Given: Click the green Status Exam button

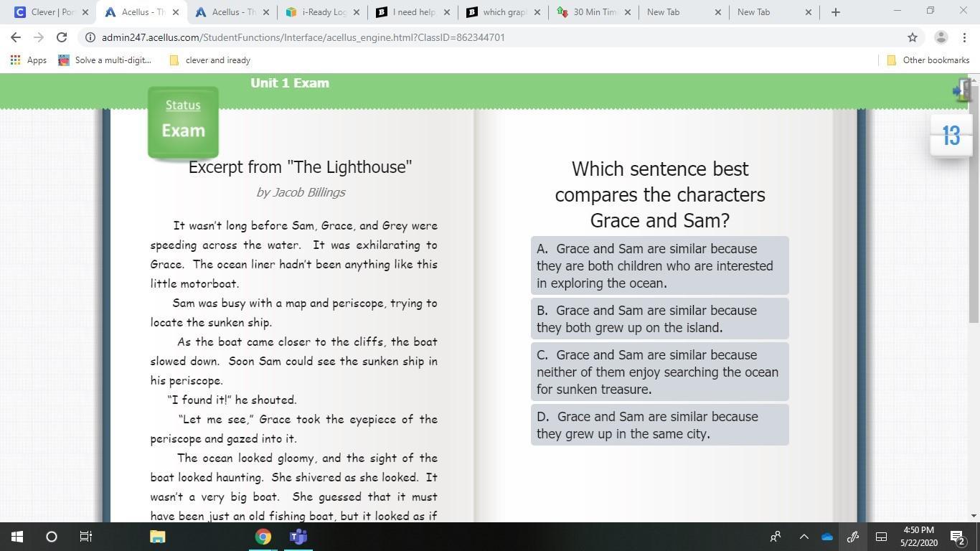Looking at the screenshot, I should tap(183, 122).
